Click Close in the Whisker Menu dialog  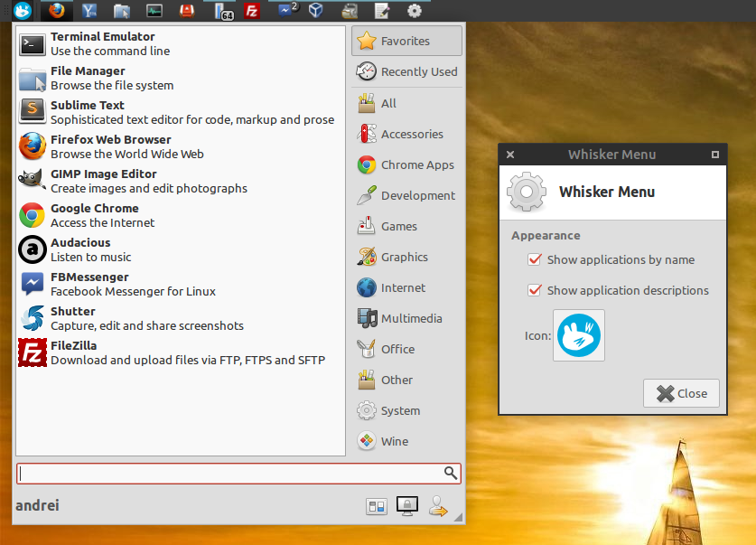coord(681,392)
